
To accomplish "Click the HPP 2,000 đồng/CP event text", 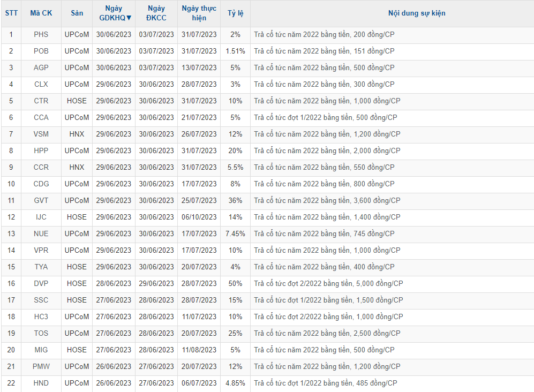I will [x=327, y=151].
